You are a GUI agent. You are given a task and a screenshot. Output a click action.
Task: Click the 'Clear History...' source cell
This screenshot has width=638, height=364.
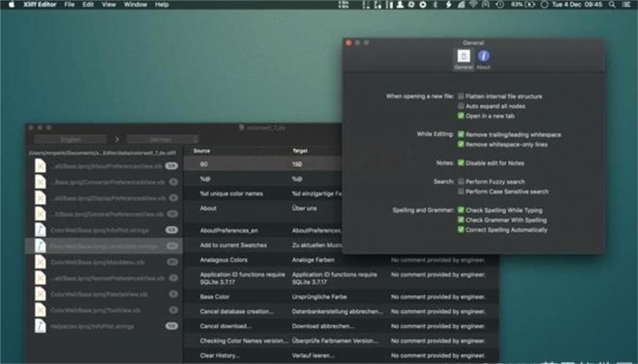220,355
